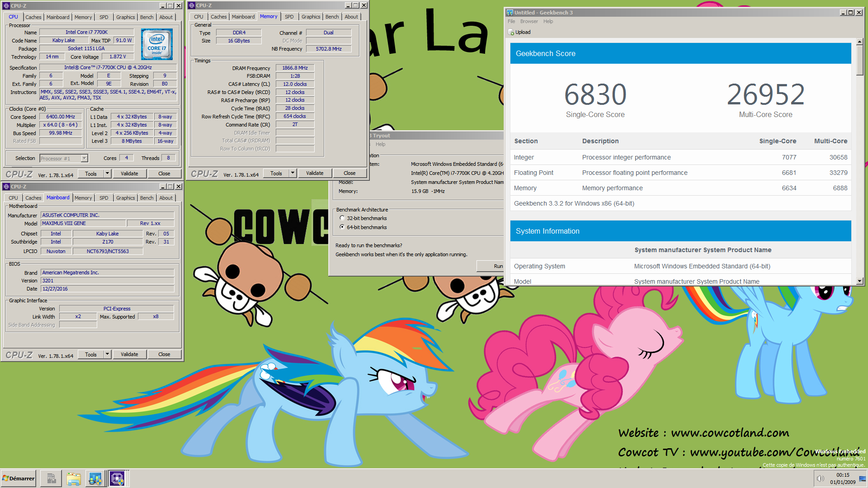Open SPD tab in Memory CPU-Z window
The height and width of the screenshot is (488, 868).
(x=289, y=17)
